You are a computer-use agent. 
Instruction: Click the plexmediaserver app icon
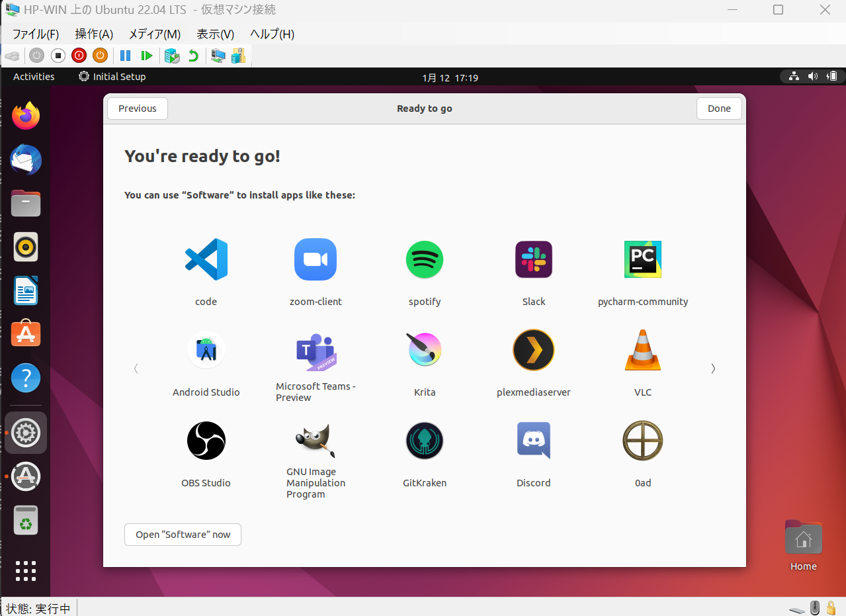[534, 350]
